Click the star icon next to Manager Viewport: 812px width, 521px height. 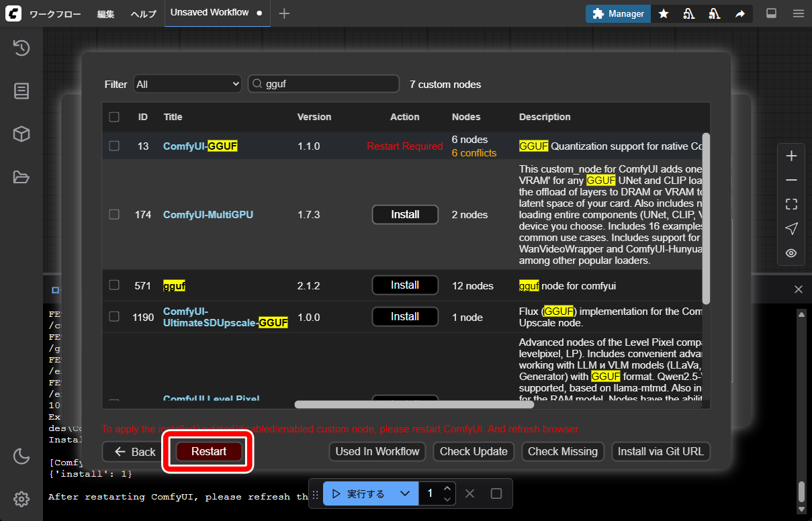tap(664, 13)
